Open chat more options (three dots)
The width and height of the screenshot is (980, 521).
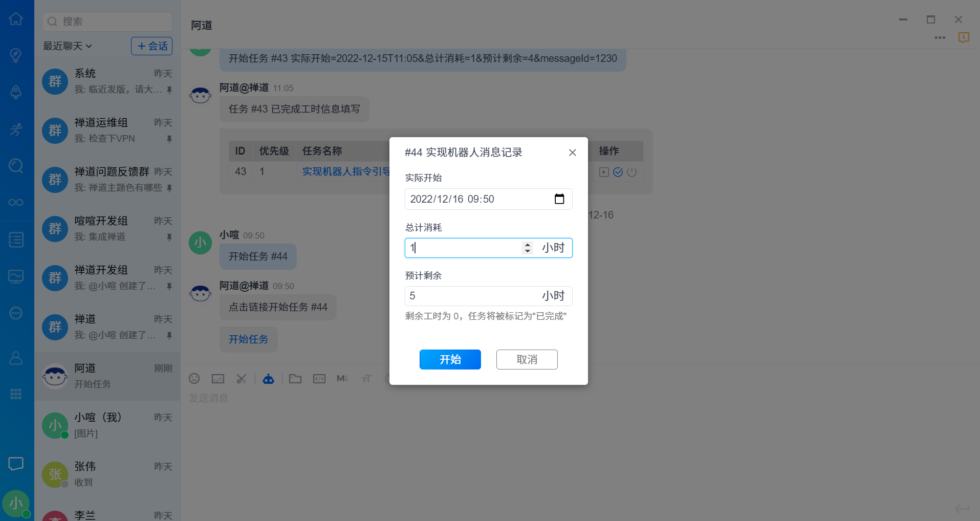(x=940, y=38)
